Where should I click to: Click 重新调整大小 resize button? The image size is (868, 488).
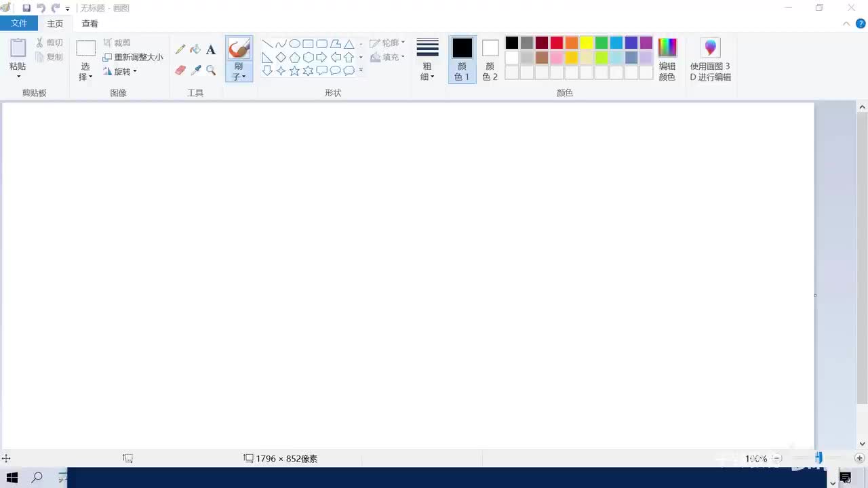click(x=133, y=58)
